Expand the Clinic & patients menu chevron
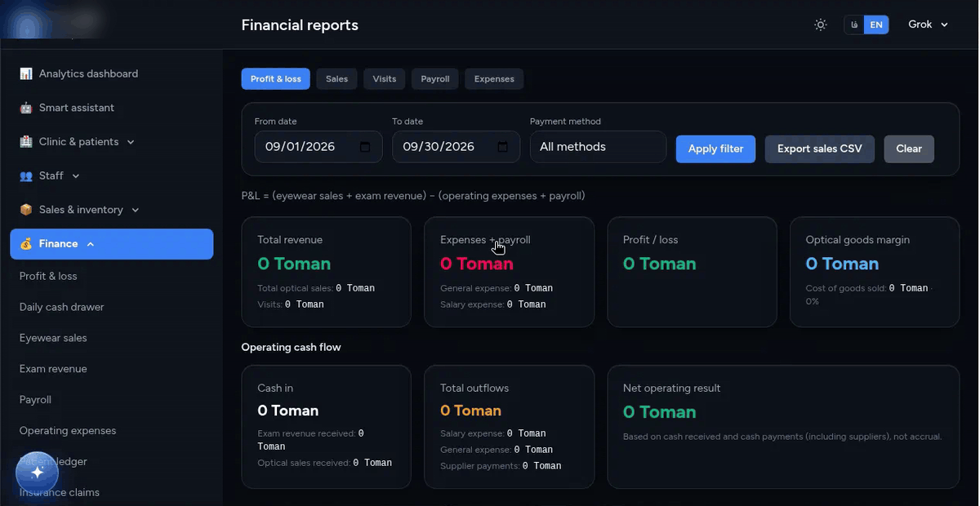 point(131,142)
